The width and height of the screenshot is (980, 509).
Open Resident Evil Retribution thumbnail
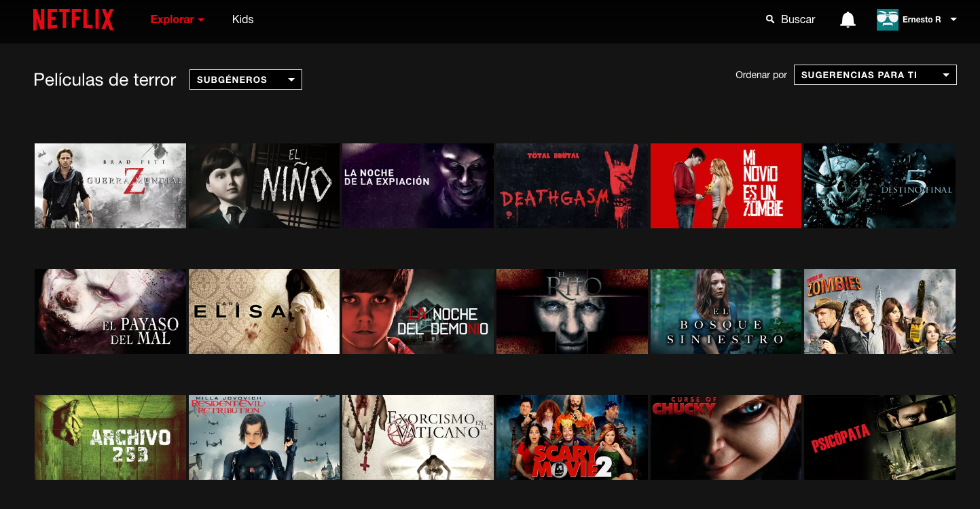264,437
